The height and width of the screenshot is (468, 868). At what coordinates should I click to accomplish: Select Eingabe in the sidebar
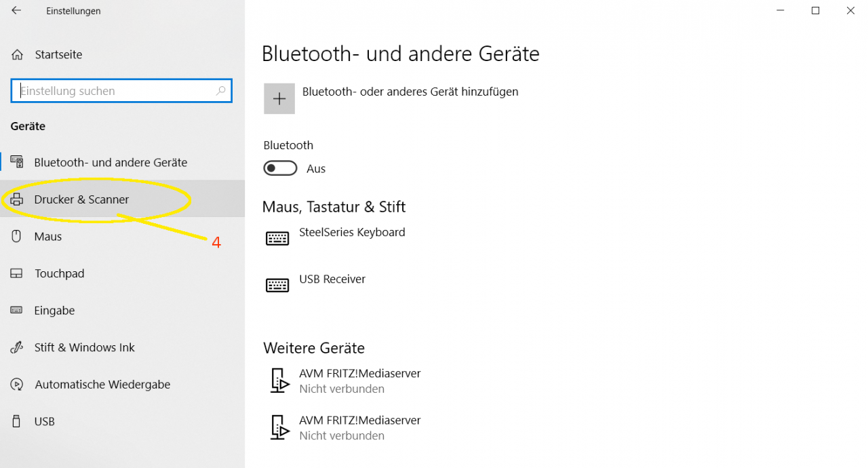(x=122, y=310)
